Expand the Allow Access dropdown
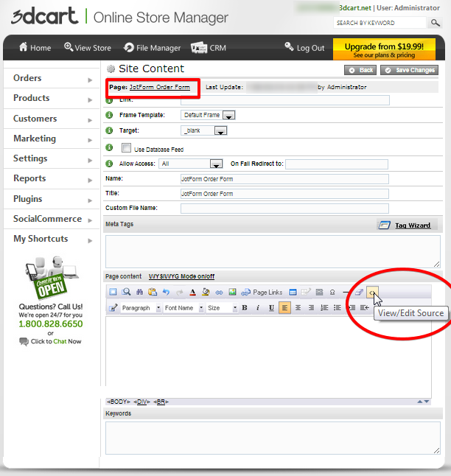The height and width of the screenshot is (476, 451). pos(216,164)
